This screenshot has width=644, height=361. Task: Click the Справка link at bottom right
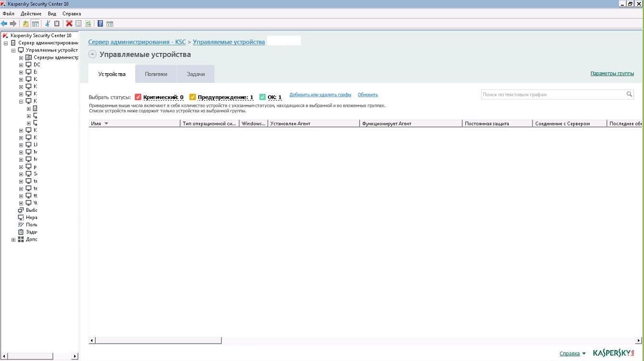click(x=569, y=354)
